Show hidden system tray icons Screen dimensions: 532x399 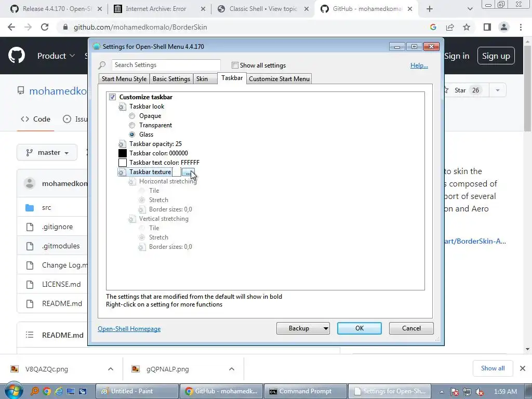442,392
